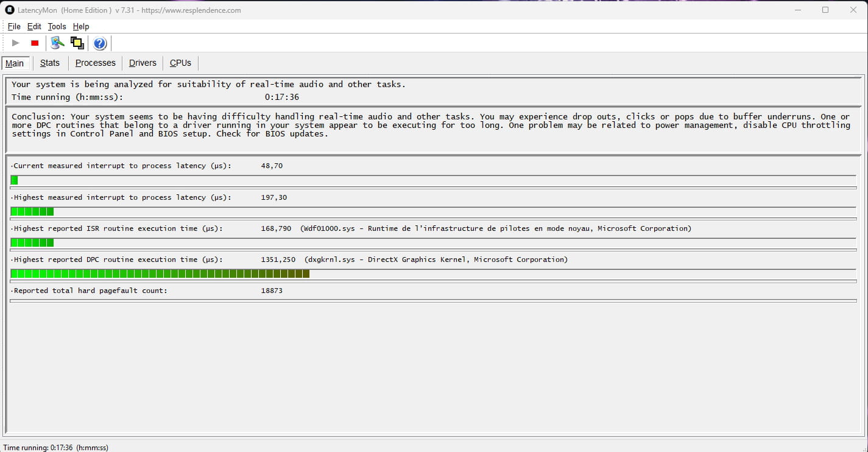Click the Conclusion paragraph text
Screen dimensions: 868x452
[431, 125]
